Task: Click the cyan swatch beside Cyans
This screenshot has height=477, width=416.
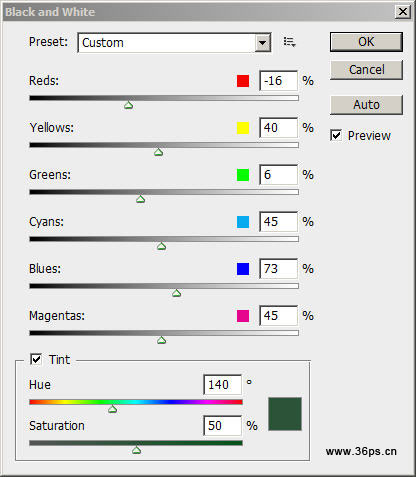Action: 243,222
